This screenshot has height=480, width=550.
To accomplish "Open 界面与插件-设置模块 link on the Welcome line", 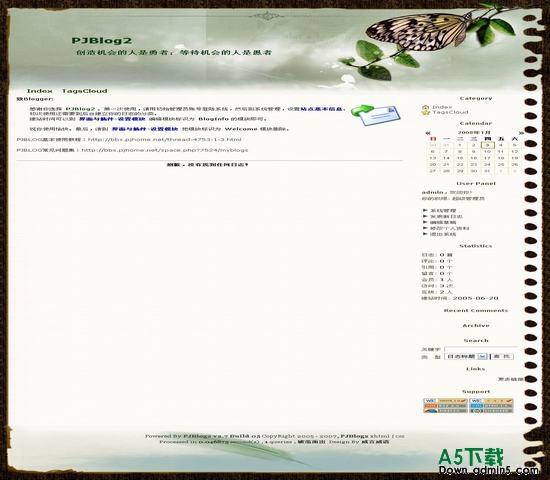I will (145, 129).
